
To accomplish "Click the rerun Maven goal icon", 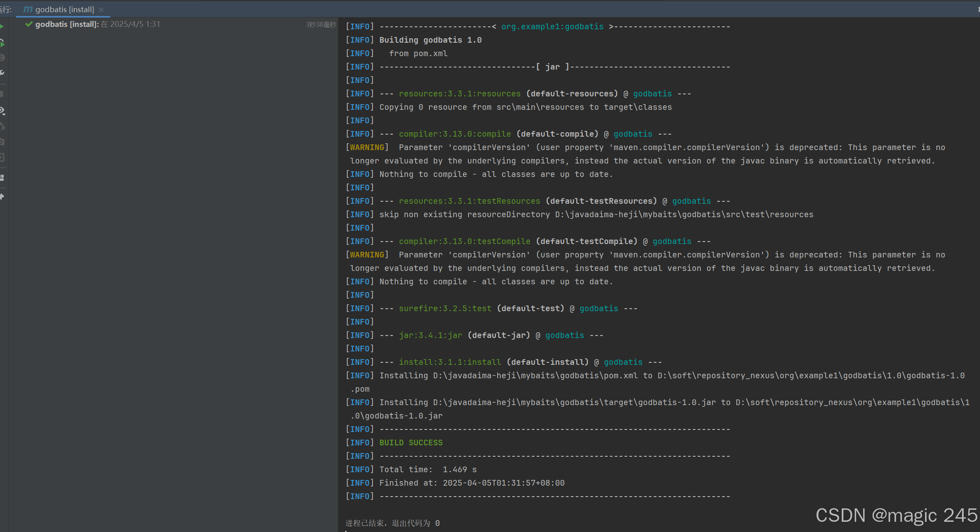I will pos(2,42).
